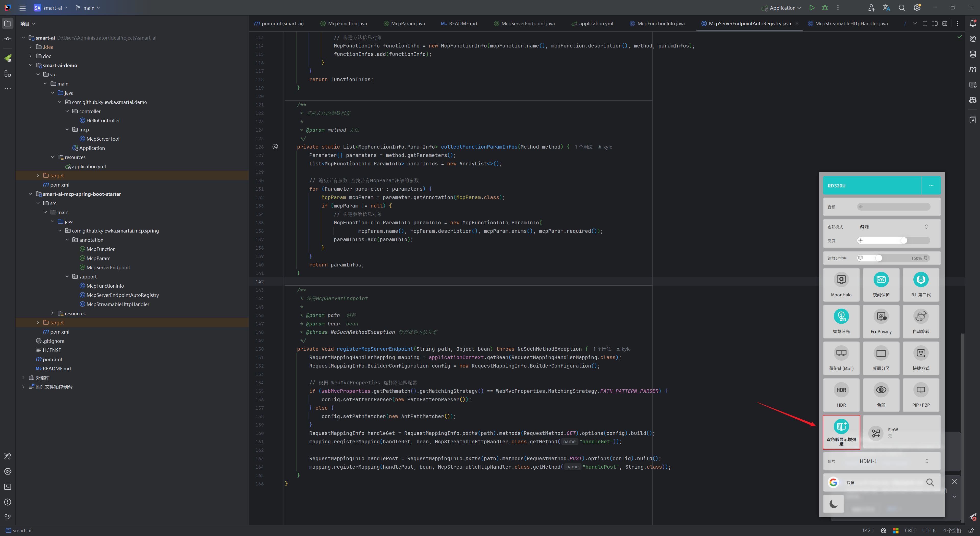This screenshot has width=980, height=536.
Task: Click the Search Everywhere magnifier icon
Action: [902, 8]
